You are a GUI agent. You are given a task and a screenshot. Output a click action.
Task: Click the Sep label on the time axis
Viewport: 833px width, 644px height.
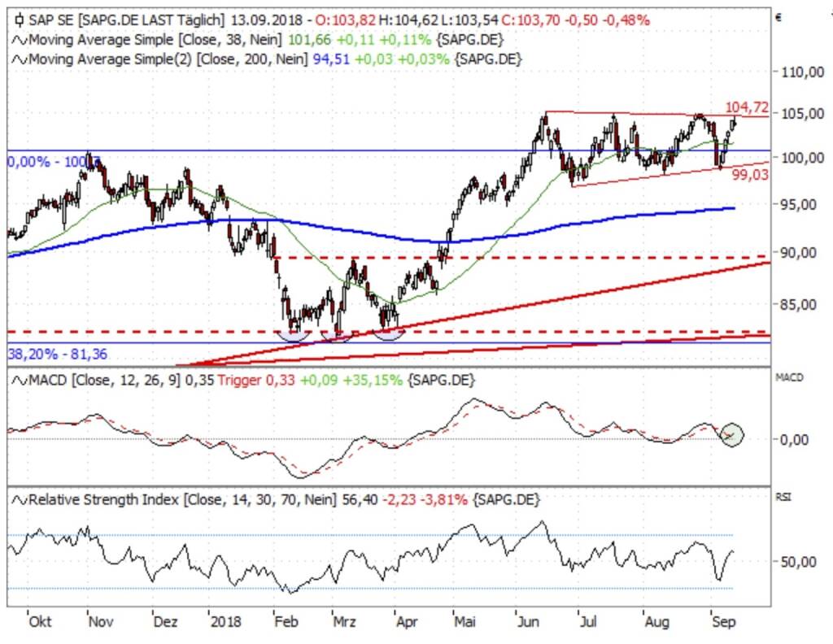pyautogui.click(x=723, y=622)
